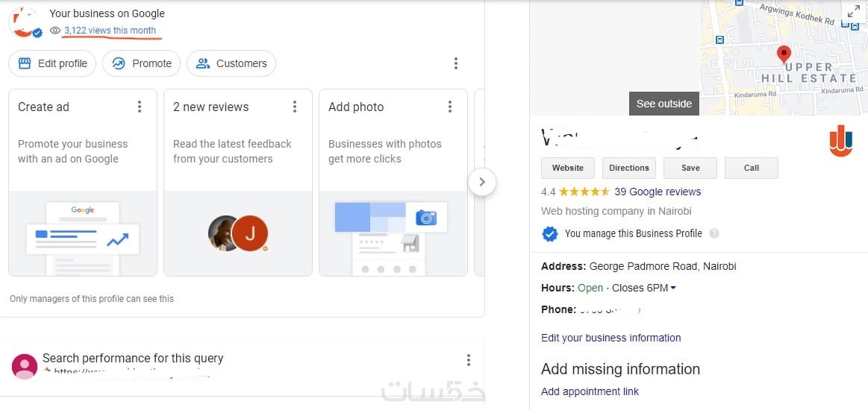Click the camera icon in Add photo card
868x410 pixels.
pyautogui.click(x=426, y=218)
